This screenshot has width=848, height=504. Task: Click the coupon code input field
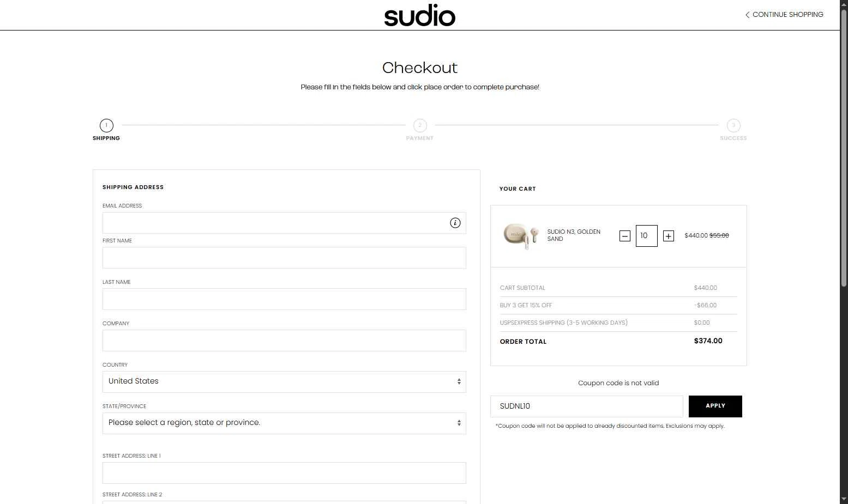coord(586,406)
